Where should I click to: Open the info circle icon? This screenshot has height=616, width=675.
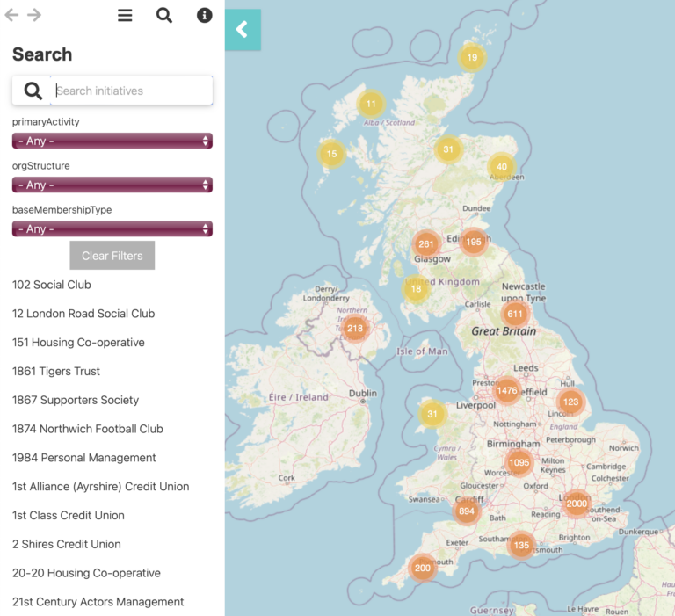[x=205, y=15]
